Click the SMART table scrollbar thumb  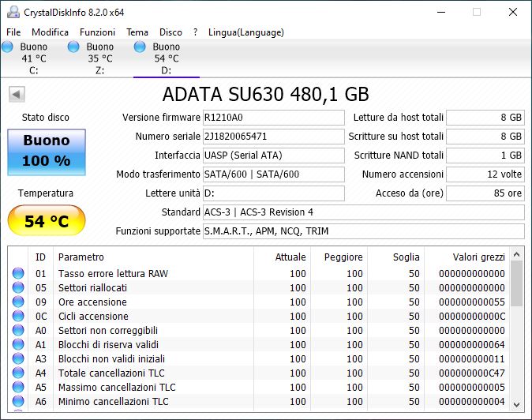click(x=517, y=283)
